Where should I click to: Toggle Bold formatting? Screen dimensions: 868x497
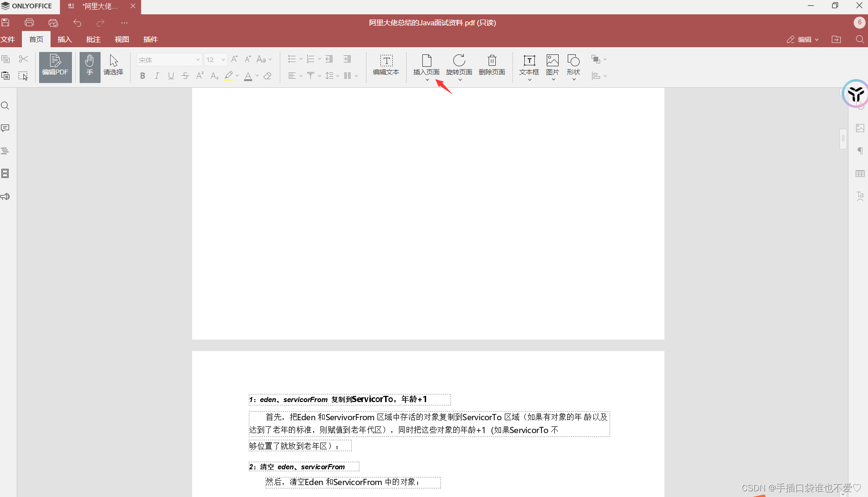coord(143,75)
